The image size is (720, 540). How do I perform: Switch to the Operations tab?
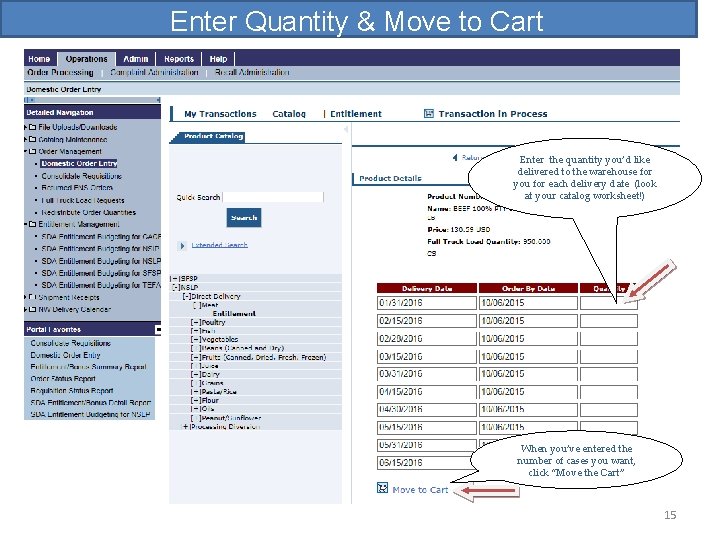(x=86, y=59)
